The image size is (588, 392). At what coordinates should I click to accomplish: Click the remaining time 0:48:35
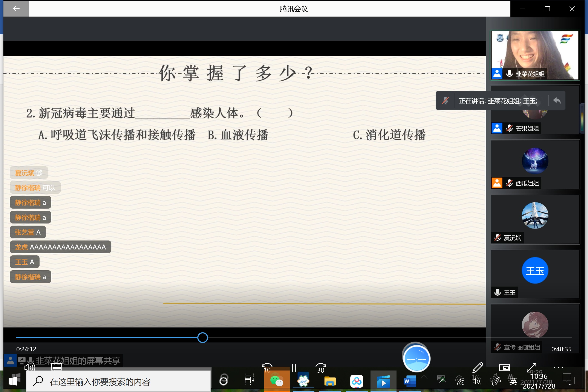pyautogui.click(x=561, y=349)
